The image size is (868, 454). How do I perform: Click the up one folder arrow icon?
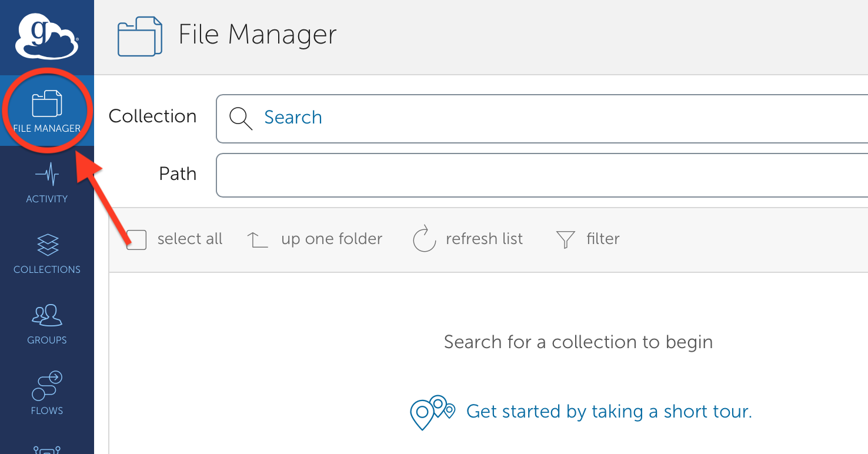257,240
